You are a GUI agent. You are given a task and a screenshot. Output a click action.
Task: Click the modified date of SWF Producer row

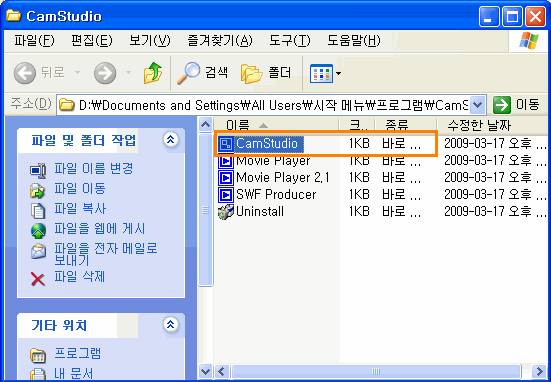click(495, 194)
